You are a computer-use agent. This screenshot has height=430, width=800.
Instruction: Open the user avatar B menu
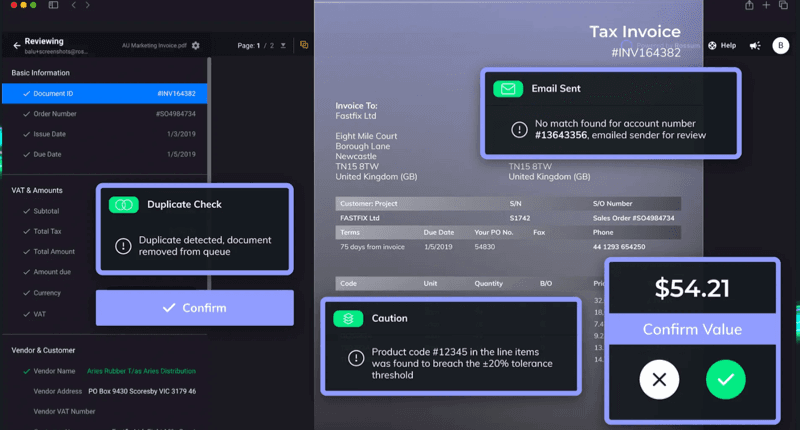pyautogui.click(x=781, y=45)
